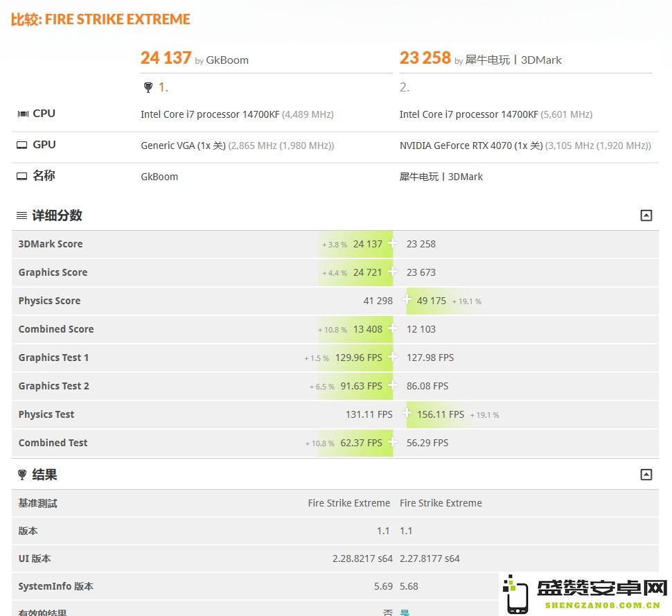Click the 41 298 physics score value
Viewport: 672px width, 616px height.
[x=378, y=301]
